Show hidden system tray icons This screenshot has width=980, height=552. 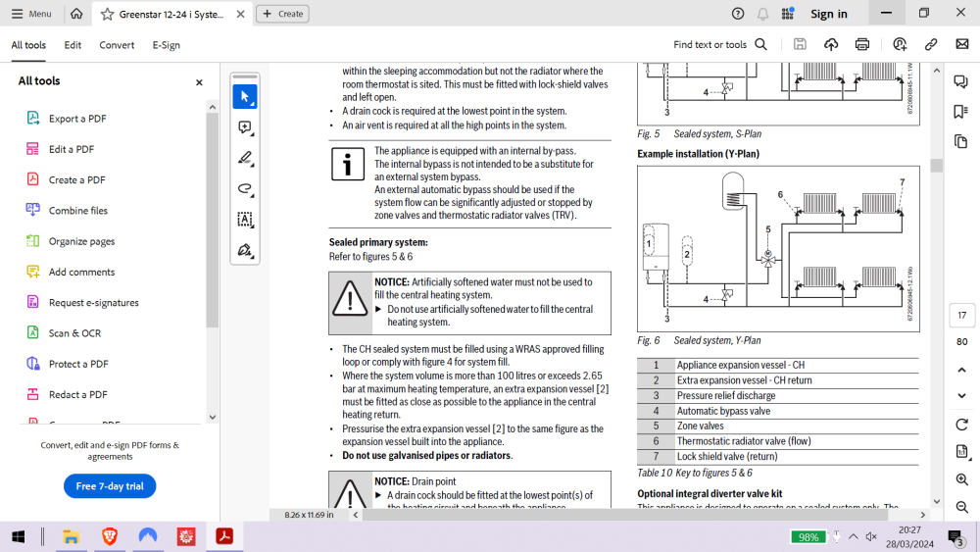(854, 536)
